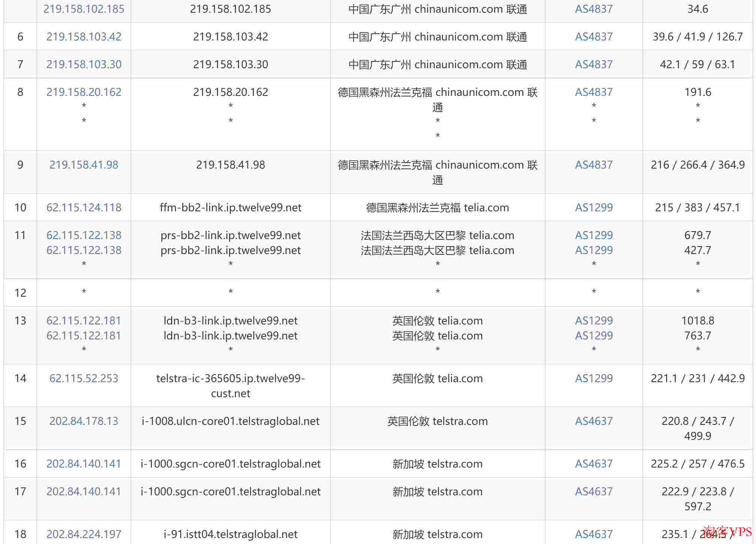Select latency value 679.7 in hop 11

coord(697,235)
